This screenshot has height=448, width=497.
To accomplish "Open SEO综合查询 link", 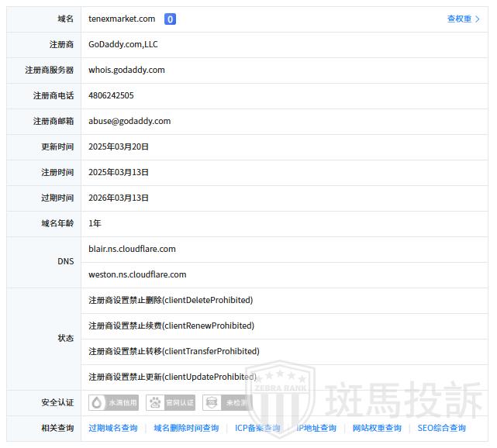I will pos(441,428).
